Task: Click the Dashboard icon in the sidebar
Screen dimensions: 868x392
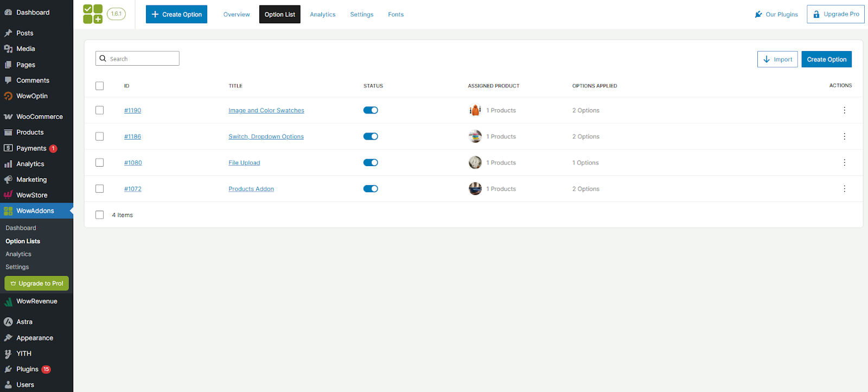Action: click(8, 12)
